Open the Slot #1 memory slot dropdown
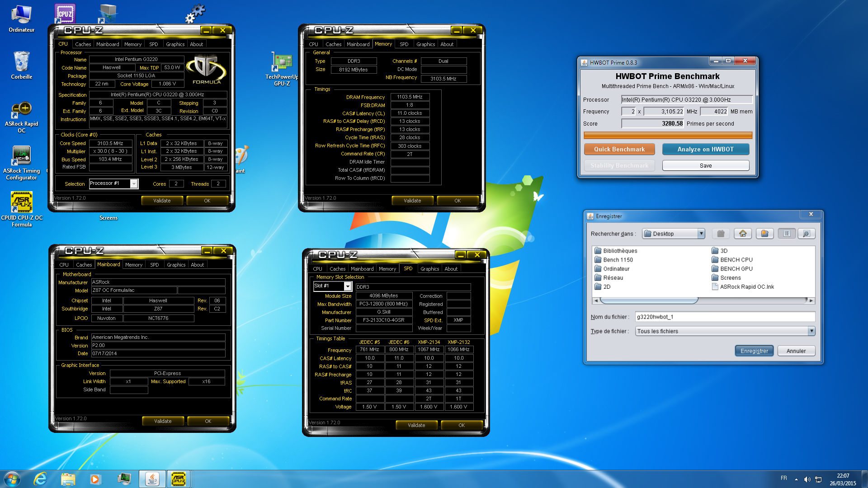This screenshot has height=488, width=868. 348,286
